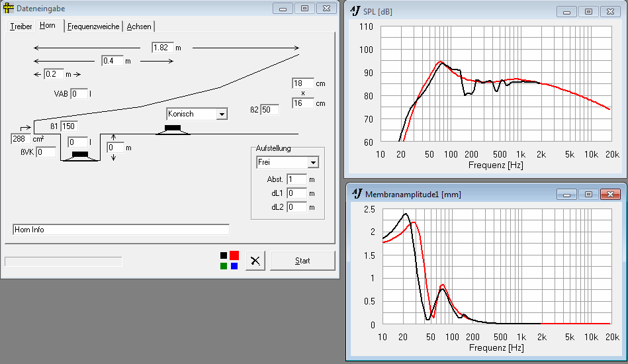Click the speaker driver symbol in rear chamber
Image resolution: width=628 pixels, height=364 pixels.
[79, 156]
